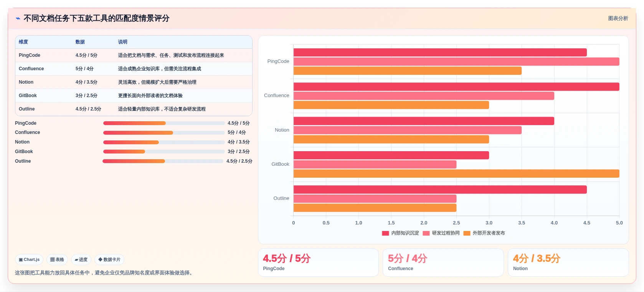Click description '更擅长面向外部读者的文档体验'
The width and height of the screenshot is (644, 292).
150,96
